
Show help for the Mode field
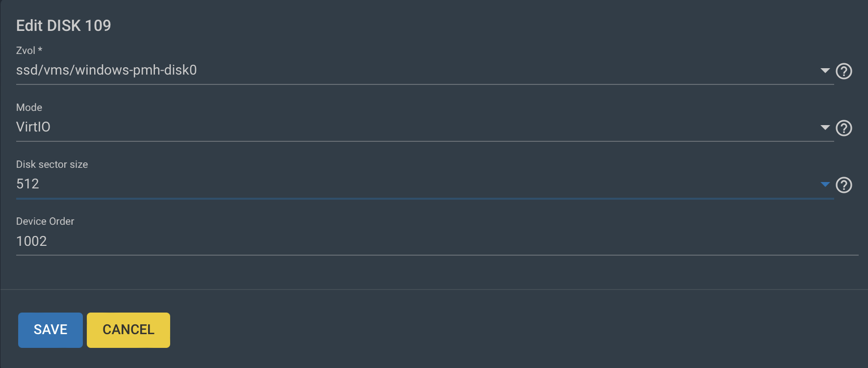tap(843, 128)
